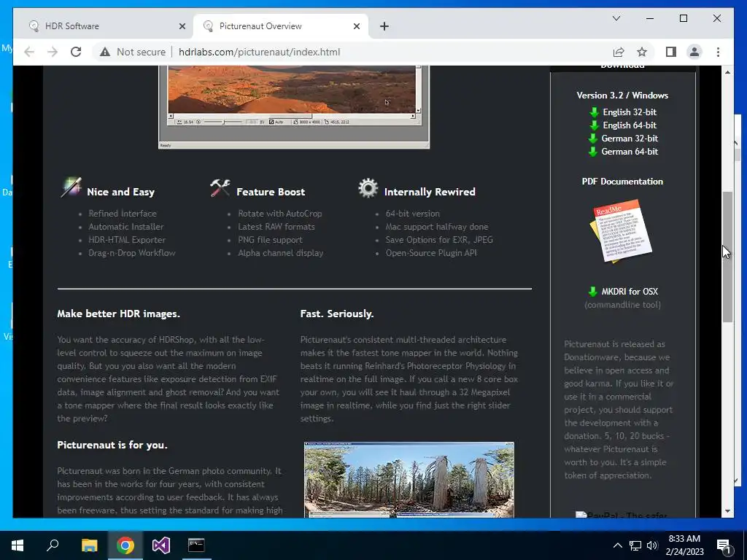Click the 'Fast. Seriously.' heading
This screenshot has height=560, width=747.
337,314
